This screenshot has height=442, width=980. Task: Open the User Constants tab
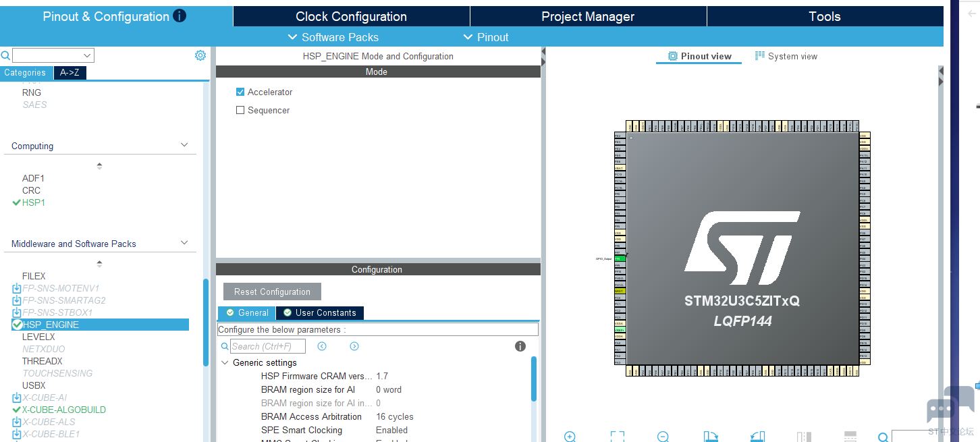[x=320, y=312]
